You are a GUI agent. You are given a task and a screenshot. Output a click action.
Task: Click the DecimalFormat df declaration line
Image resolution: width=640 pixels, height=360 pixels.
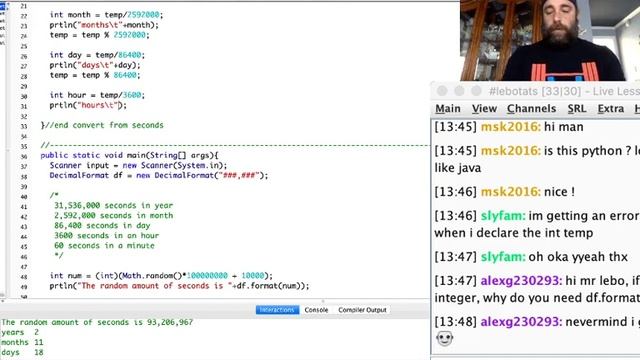(x=159, y=176)
